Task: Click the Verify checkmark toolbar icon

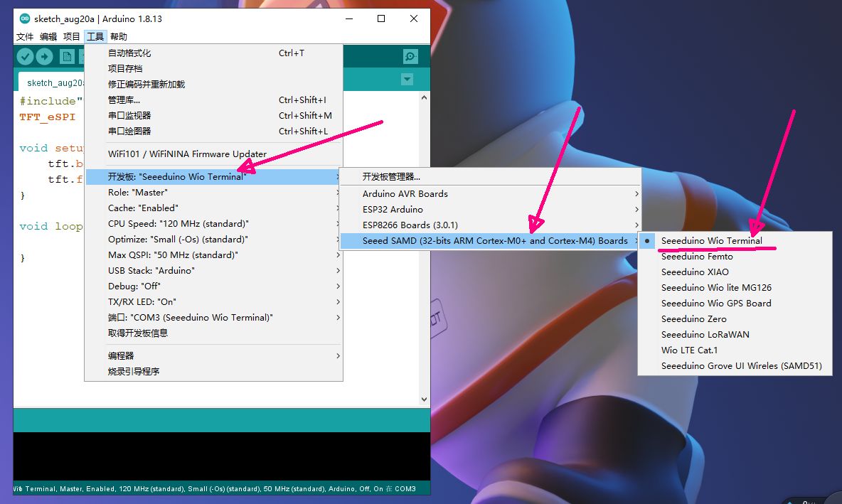Action: click(25, 56)
